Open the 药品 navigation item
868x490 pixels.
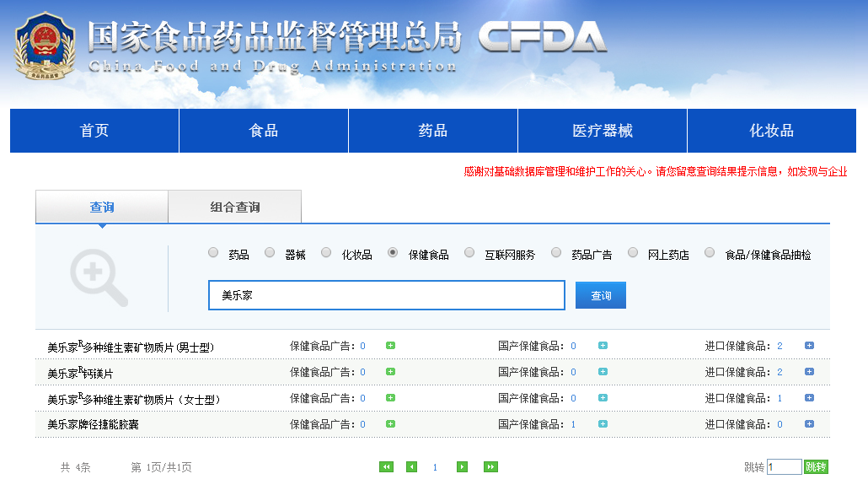(433, 131)
